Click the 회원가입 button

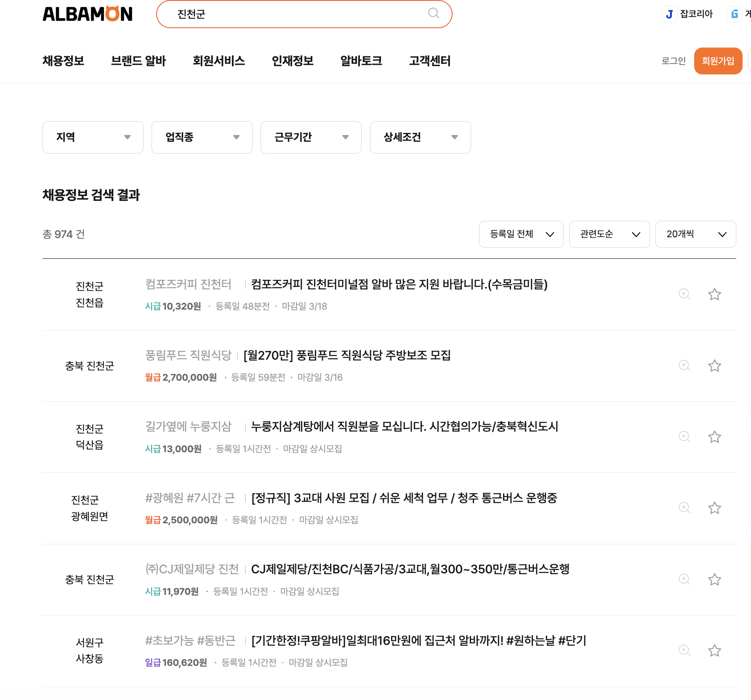pyautogui.click(x=718, y=61)
